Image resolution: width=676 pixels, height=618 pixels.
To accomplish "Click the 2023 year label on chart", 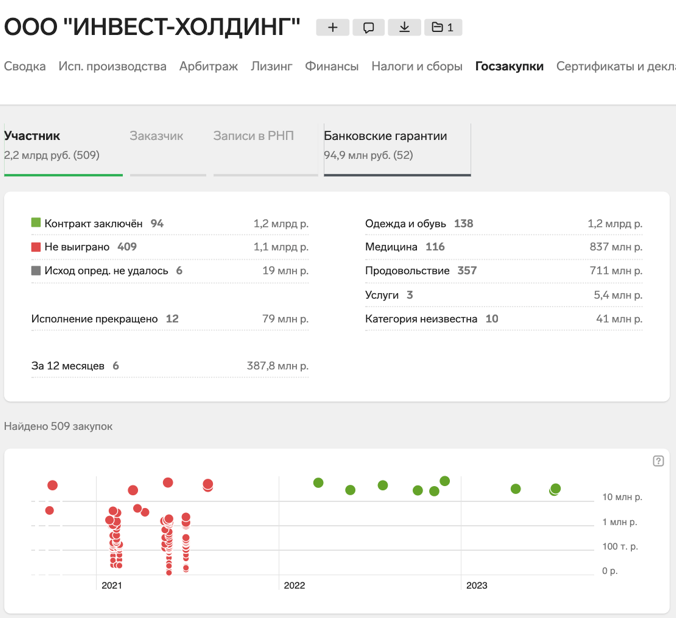I will click(x=476, y=585).
